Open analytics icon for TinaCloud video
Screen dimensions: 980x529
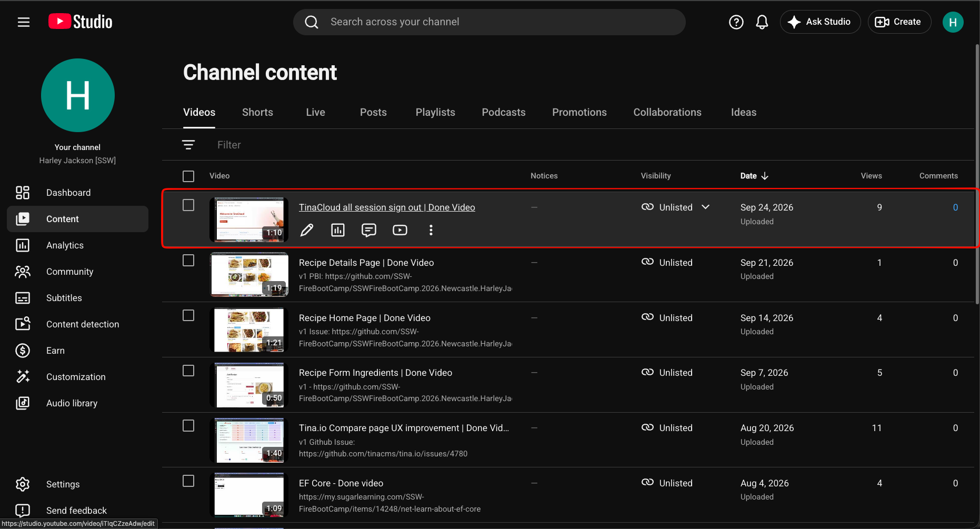[x=338, y=230]
